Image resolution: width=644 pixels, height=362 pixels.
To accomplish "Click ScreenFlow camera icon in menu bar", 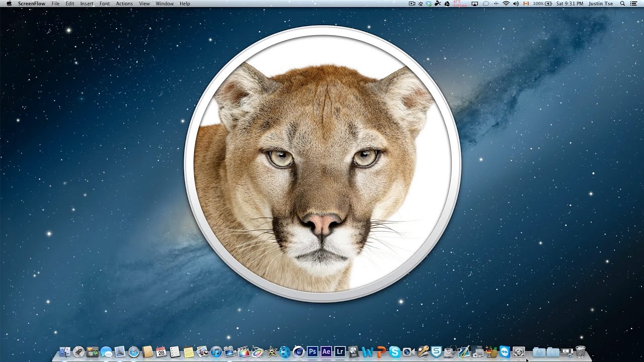I will click(412, 4).
